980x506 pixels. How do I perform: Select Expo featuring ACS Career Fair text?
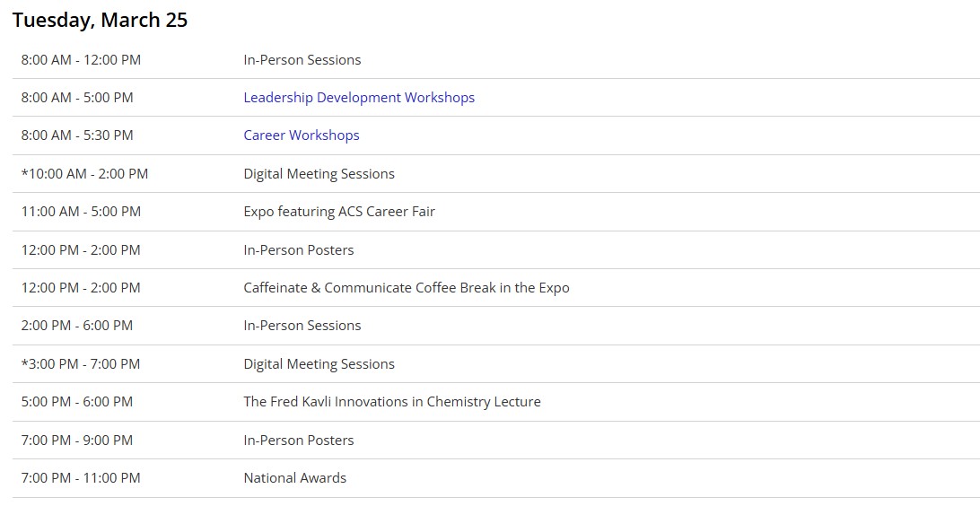click(338, 211)
